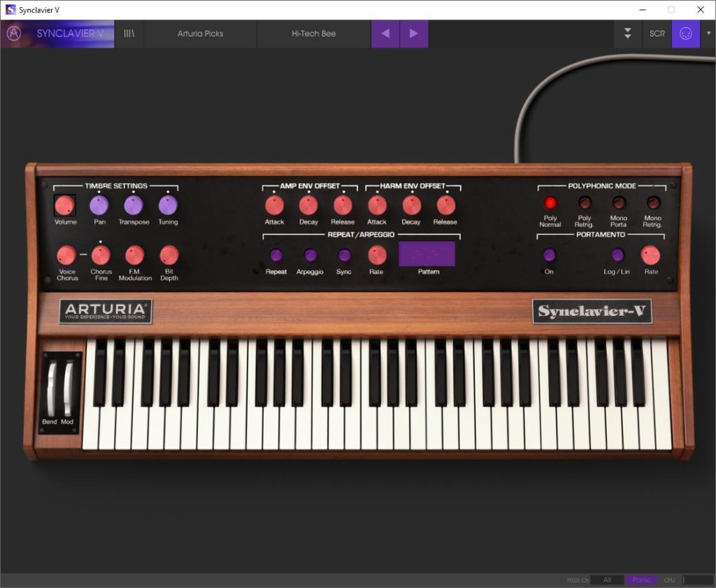Click the Mod wheel

tap(68, 388)
